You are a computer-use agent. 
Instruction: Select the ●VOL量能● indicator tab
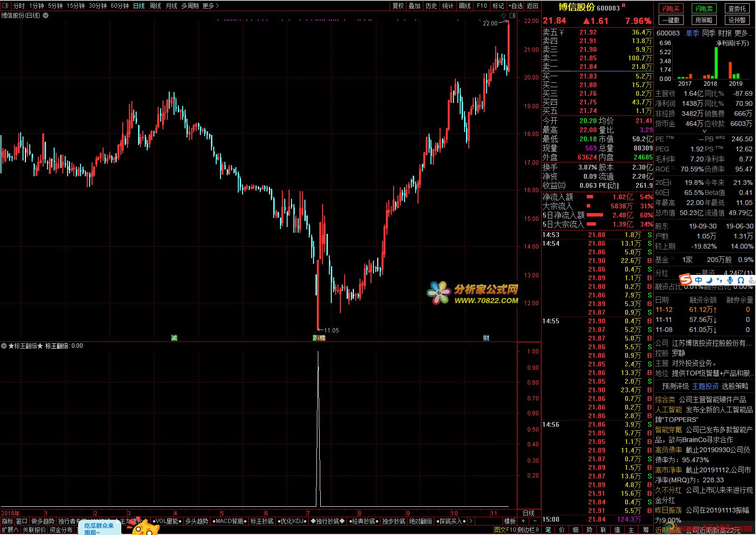[167, 521]
